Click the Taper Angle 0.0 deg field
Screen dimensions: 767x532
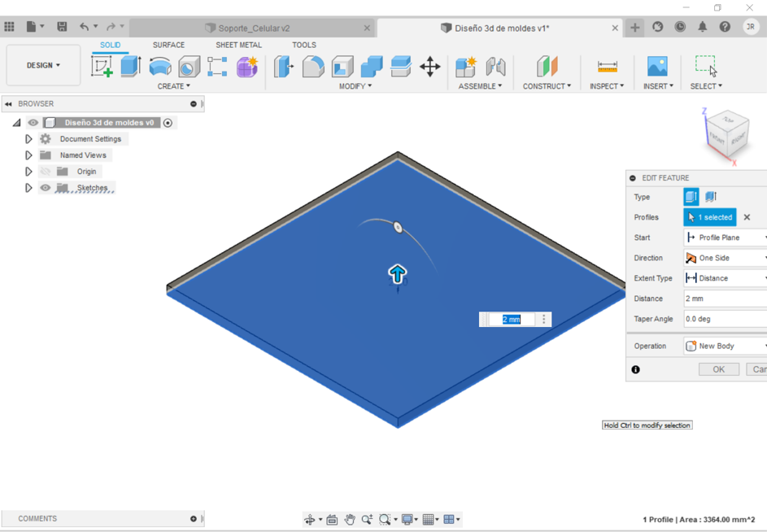pos(725,319)
